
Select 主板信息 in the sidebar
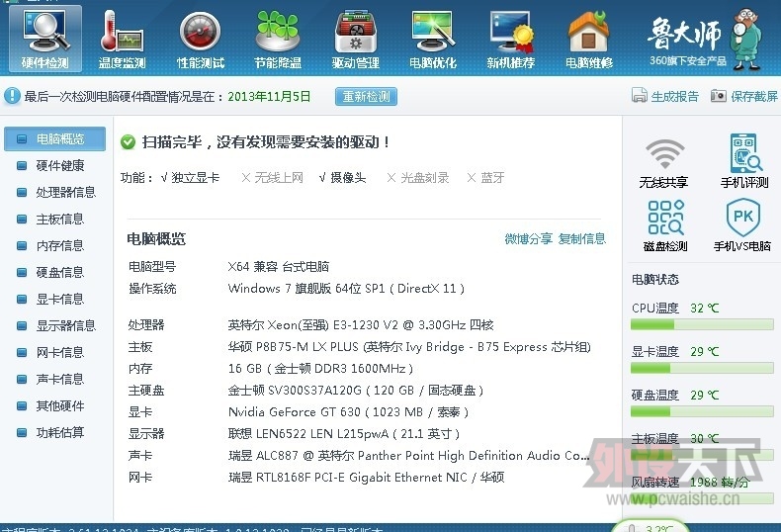pos(54,220)
